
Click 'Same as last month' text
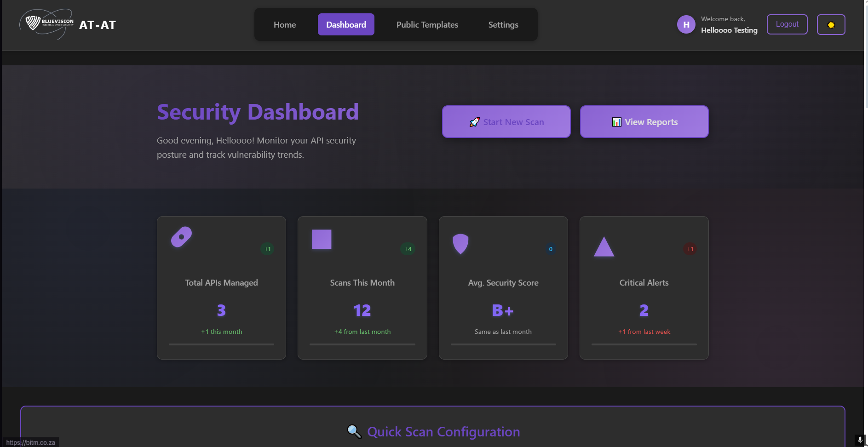503,332
